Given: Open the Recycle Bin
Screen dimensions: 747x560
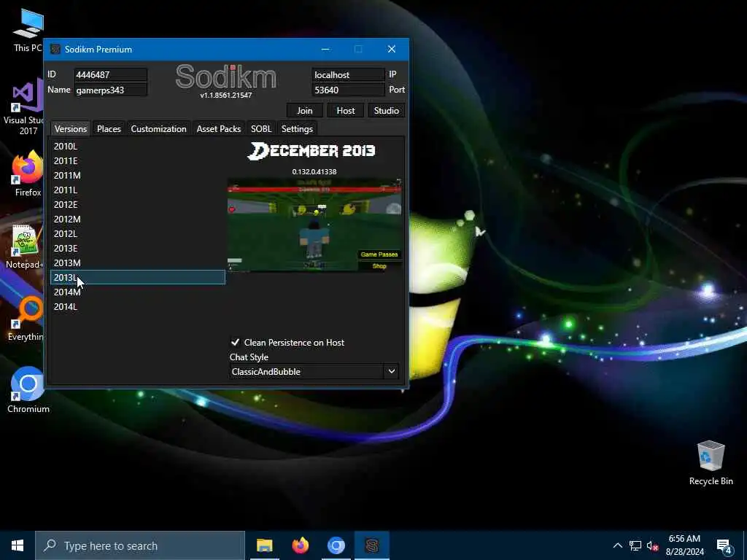Looking at the screenshot, I should (x=711, y=463).
